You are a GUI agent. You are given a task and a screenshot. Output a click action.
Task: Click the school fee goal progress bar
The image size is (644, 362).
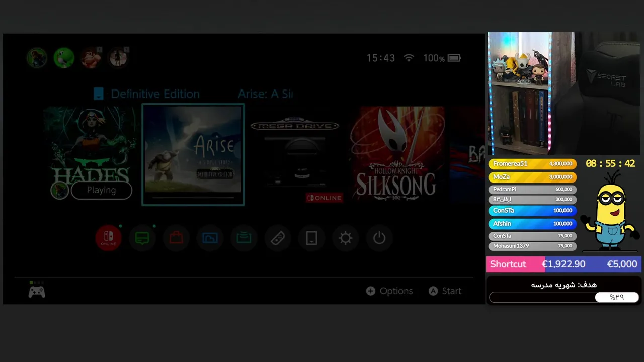click(564, 297)
